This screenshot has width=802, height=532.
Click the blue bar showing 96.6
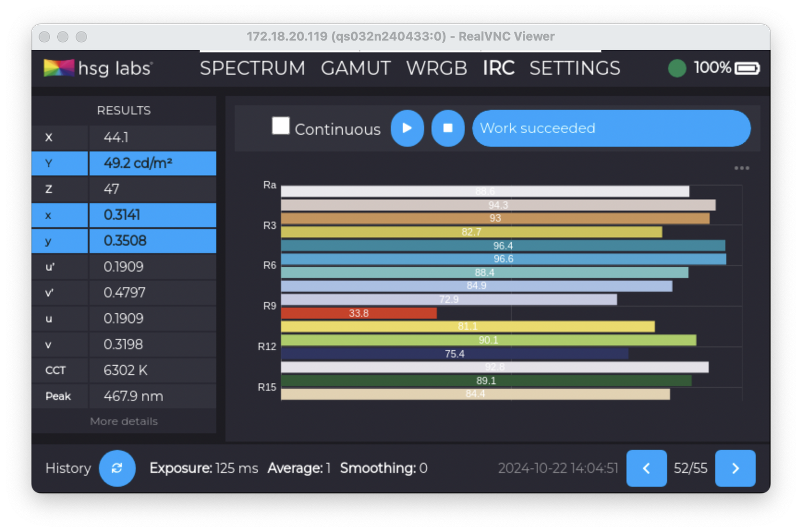pyautogui.click(x=504, y=259)
